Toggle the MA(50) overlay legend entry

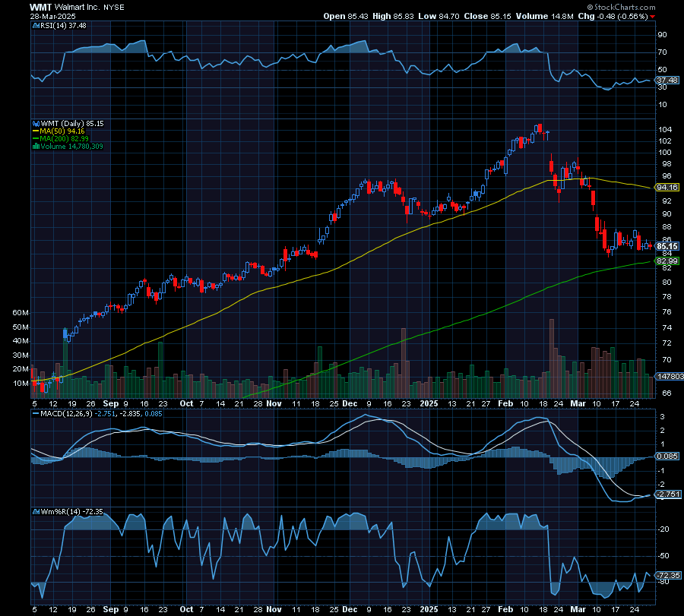coord(61,131)
